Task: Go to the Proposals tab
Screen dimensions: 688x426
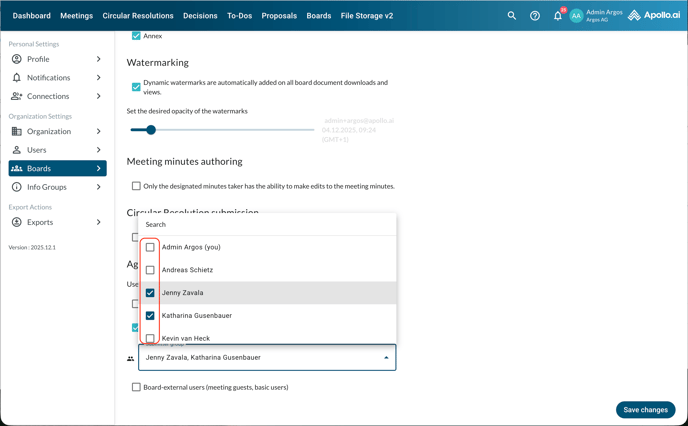Action: click(x=279, y=16)
